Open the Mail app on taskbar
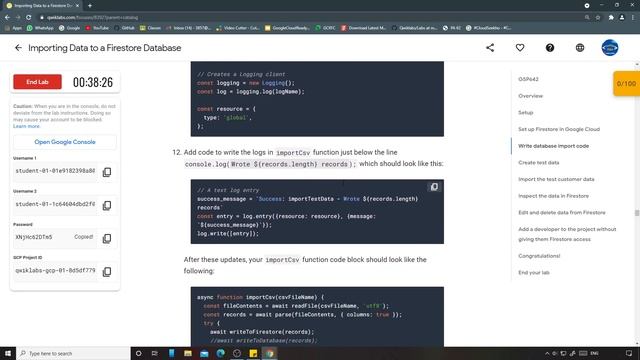Screen dimensions: 640x360 [x=204, y=353]
